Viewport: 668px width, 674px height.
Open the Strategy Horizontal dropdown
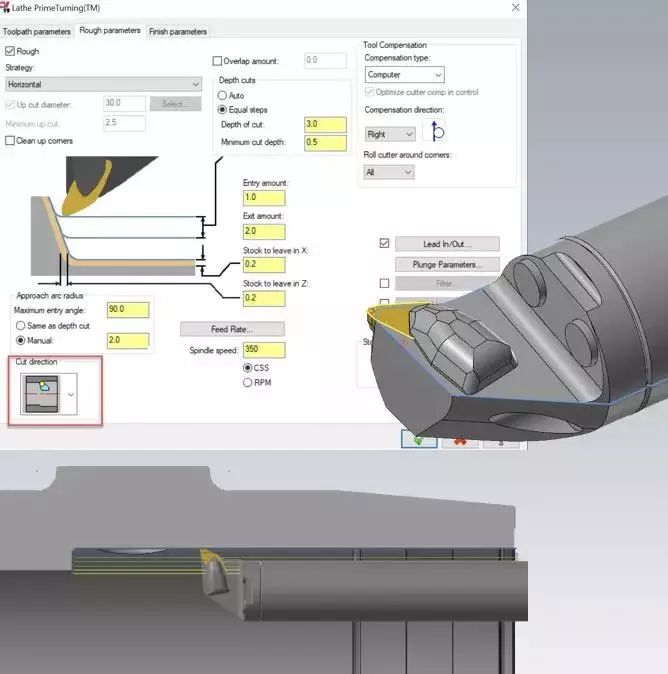pyautogui.click(x=104, y=84)
